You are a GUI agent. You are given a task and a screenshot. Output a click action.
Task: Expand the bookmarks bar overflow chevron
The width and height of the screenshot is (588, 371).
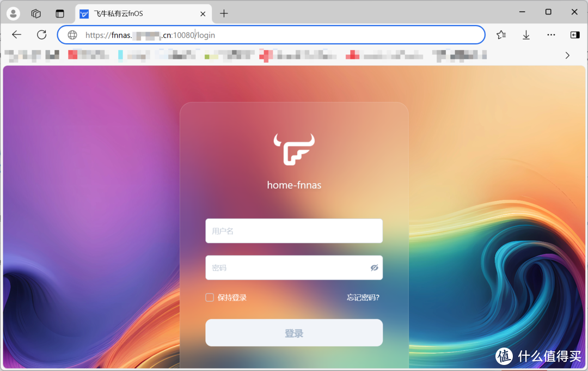[x=567, y=56]
